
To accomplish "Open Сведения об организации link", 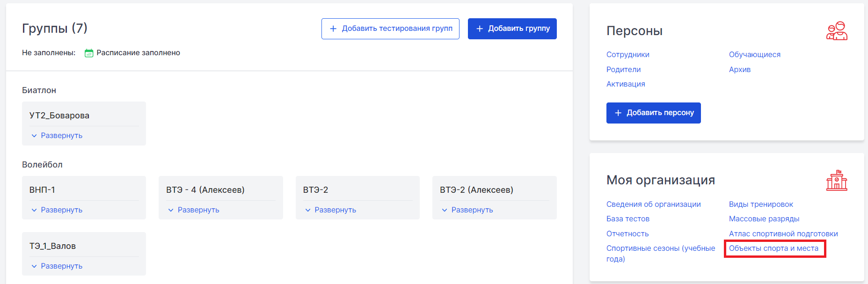I will 653,204.
